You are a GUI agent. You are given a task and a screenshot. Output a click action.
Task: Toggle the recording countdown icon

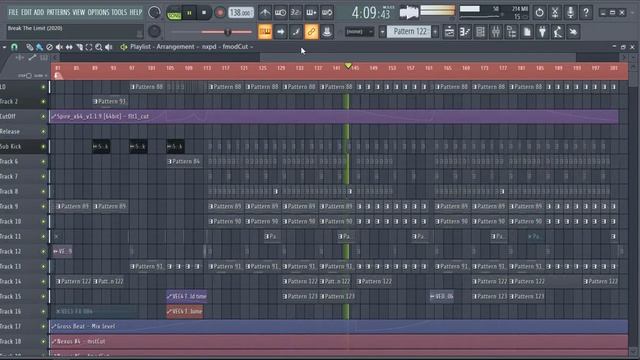coord(296,13)
